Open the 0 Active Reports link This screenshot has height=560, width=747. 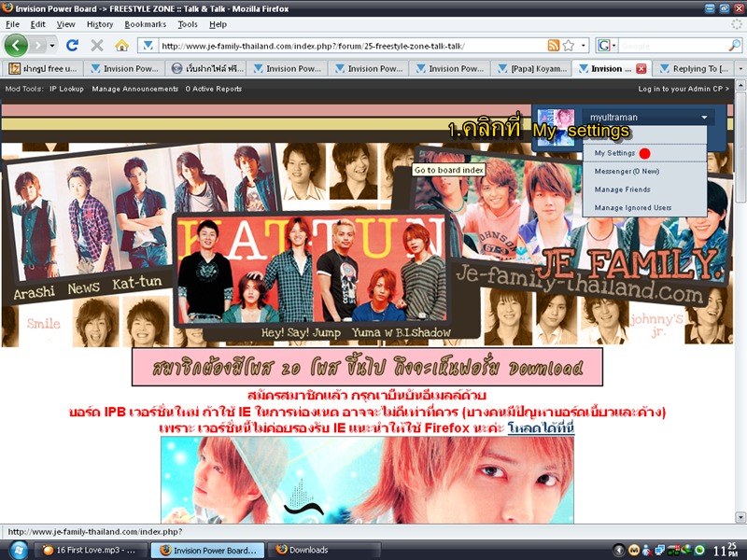coord(214,89)
